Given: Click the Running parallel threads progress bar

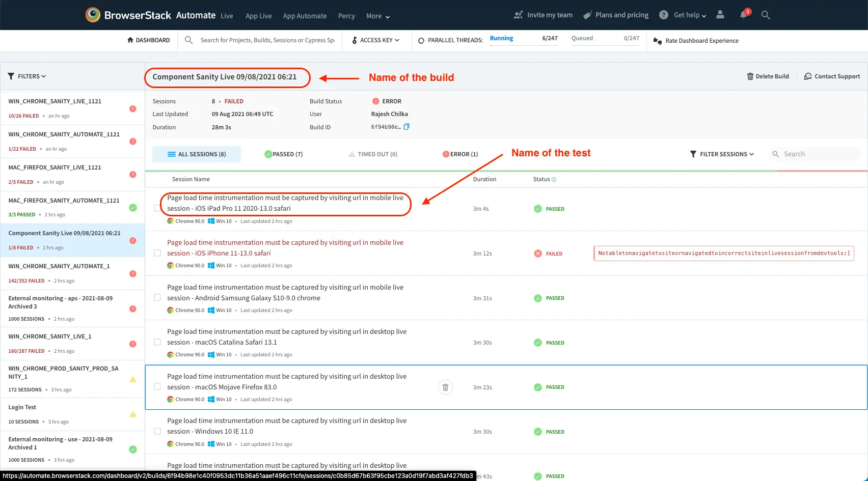Looking at the screenshot, I should click(524, 45).
